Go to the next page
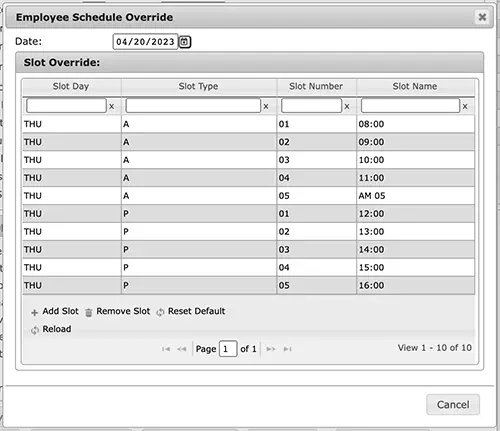 click(271, 349)
